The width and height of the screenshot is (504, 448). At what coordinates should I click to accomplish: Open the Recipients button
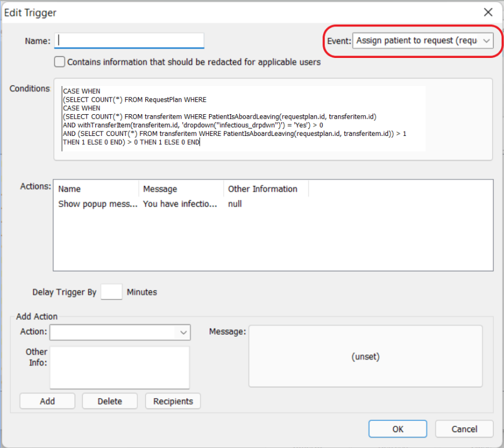pyautogui.click(x=173, y=401)
